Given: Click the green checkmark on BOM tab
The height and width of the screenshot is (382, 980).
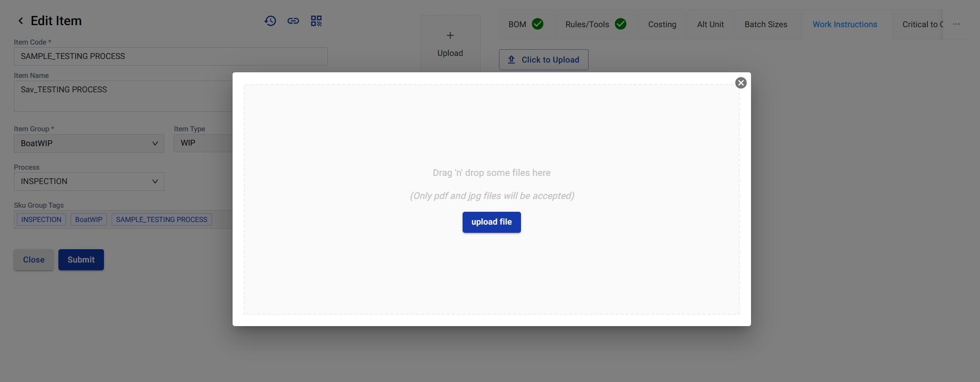Looking at the screenshot, I should pyautogui.click(x=537, y=24).
